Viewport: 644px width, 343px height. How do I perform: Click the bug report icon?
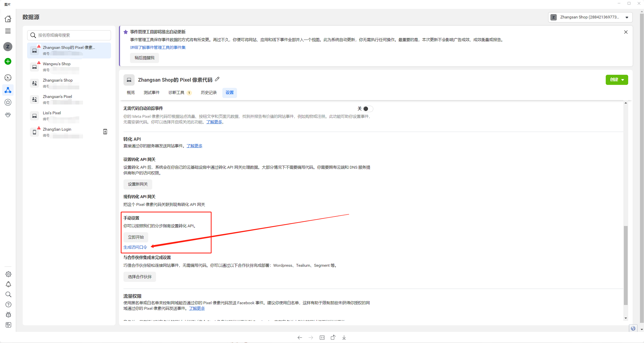[8, 315]
